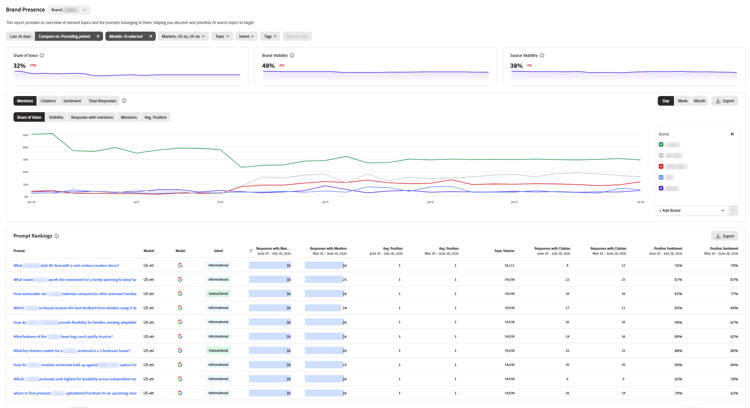Toggle the dark purple brand checkbox in legend

(661, 188)
